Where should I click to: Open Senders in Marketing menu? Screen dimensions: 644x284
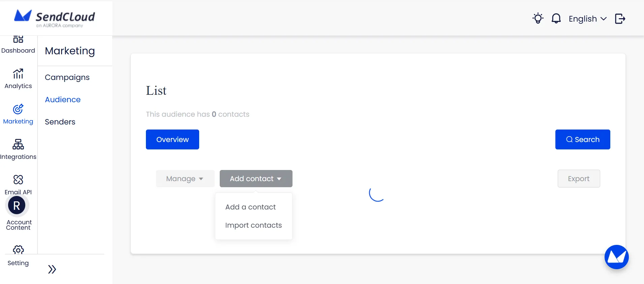60,122
